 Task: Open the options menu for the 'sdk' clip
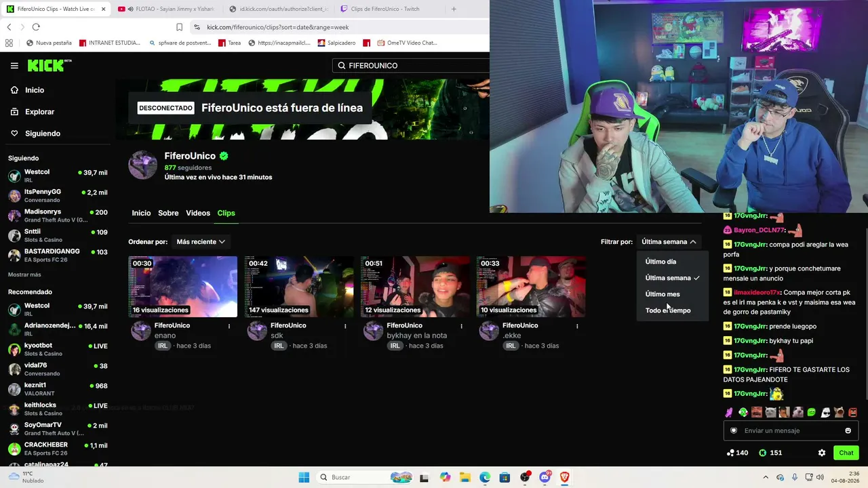click(345, 326)
